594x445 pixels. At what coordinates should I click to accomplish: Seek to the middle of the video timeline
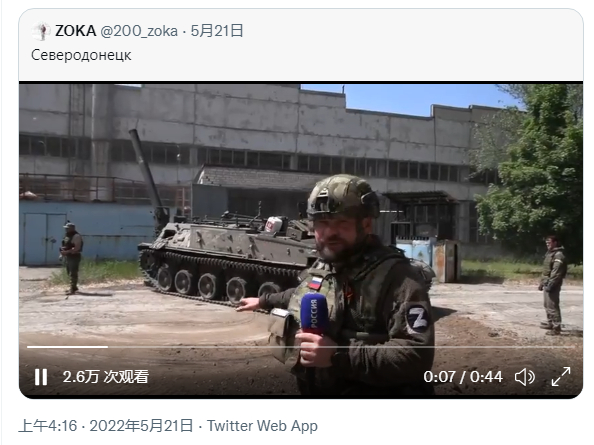pyautogui.click(x=301, y=347)
